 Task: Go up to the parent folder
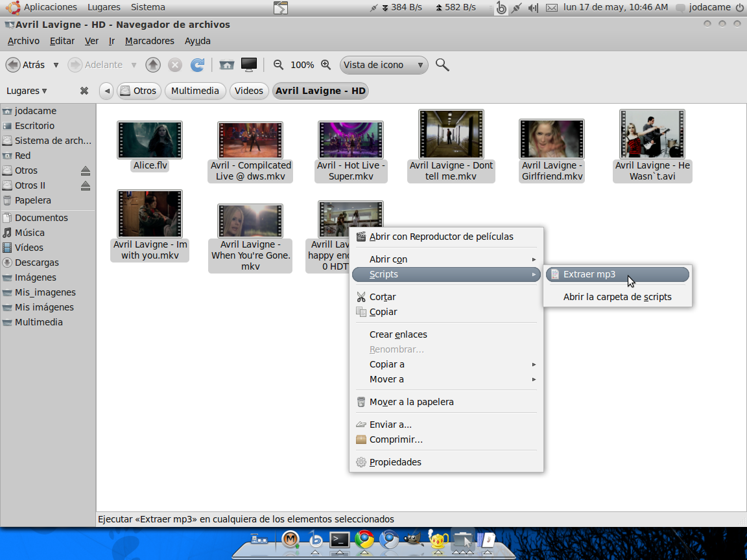[153, 65]
